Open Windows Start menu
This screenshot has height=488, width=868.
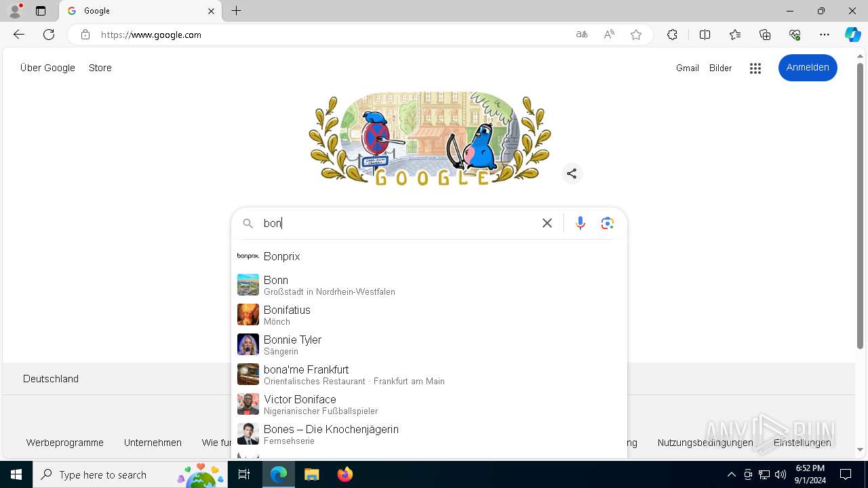tap(16, 474)
